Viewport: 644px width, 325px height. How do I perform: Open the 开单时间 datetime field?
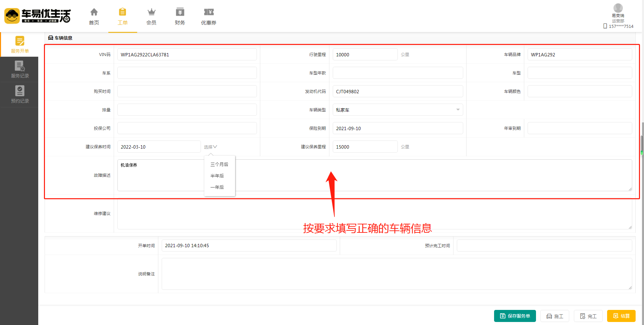click(249, 246)
